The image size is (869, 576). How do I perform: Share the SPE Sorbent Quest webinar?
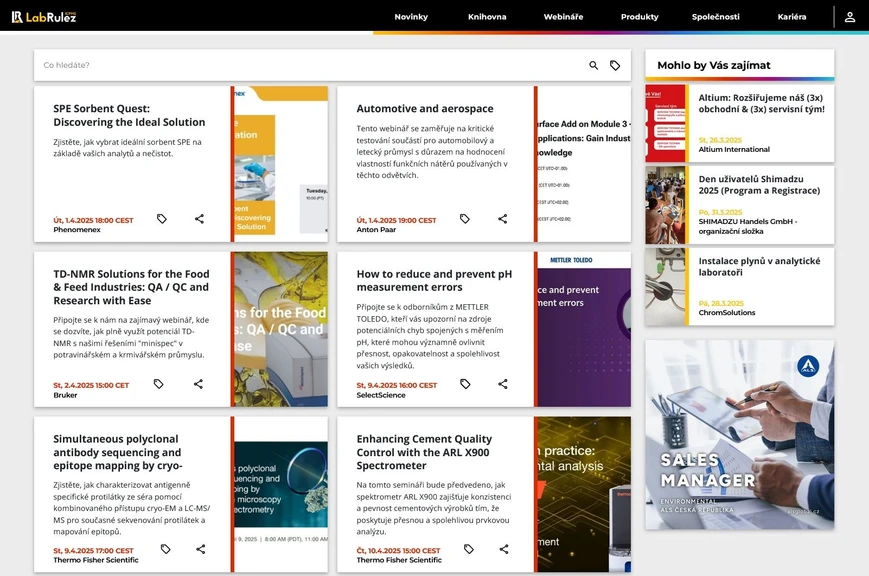pos(199,218)
